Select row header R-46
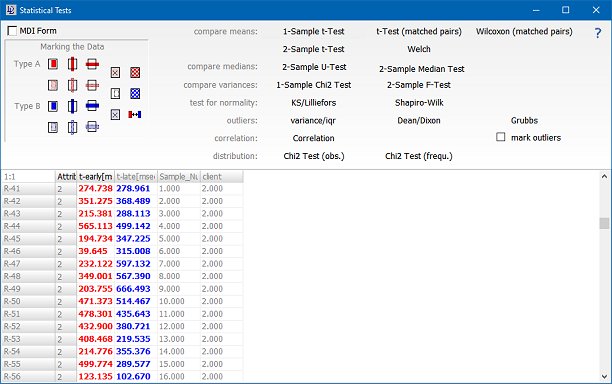 (28, 251)
